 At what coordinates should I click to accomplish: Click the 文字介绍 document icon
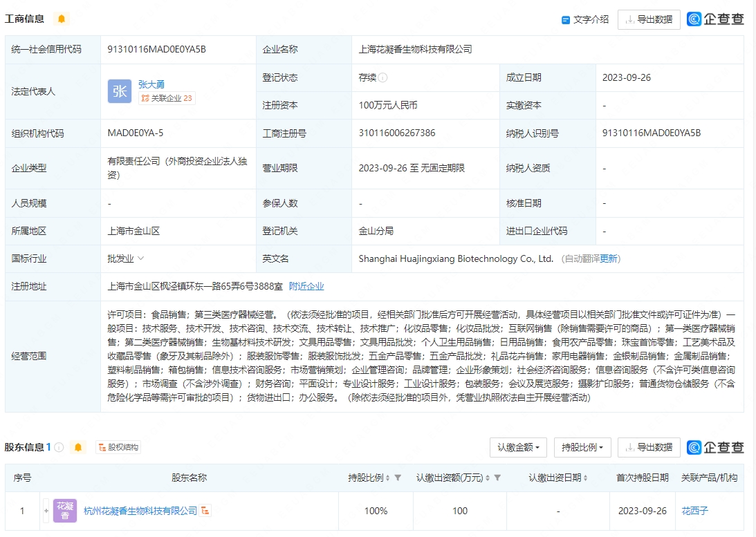566,20
